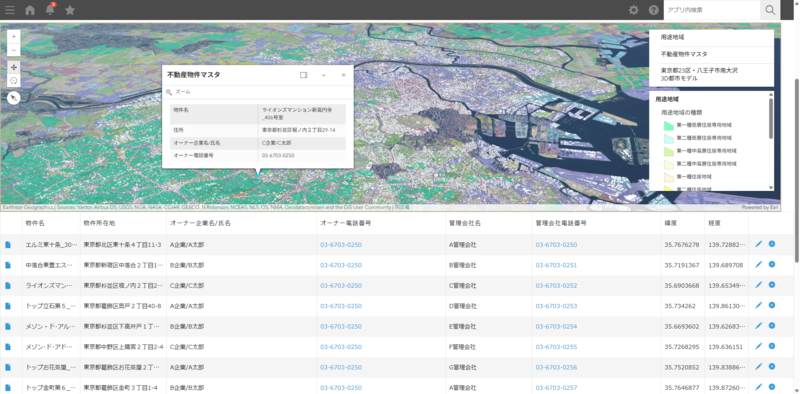Viewport: 800px width, 394px height.
Task: Edit the ライオンズマン record with pencil
Action: [x=759, y=285]
